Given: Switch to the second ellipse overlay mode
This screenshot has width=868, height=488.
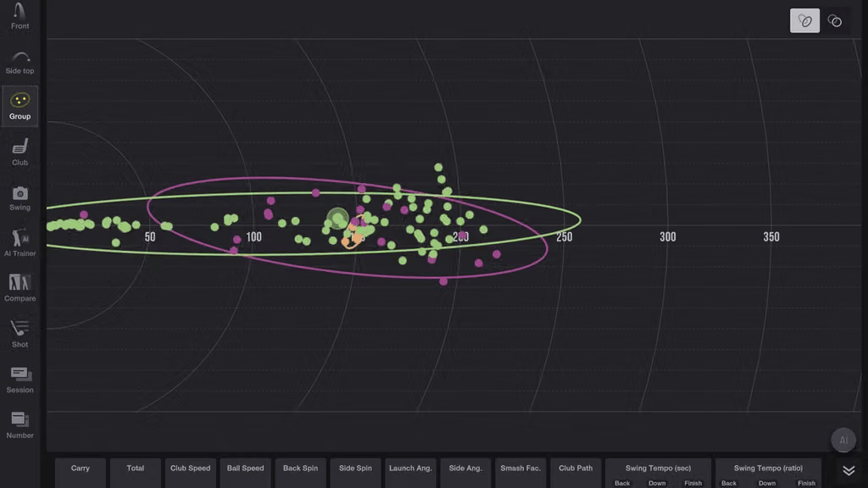Looking at the screenshot, I should coord(834,20).
